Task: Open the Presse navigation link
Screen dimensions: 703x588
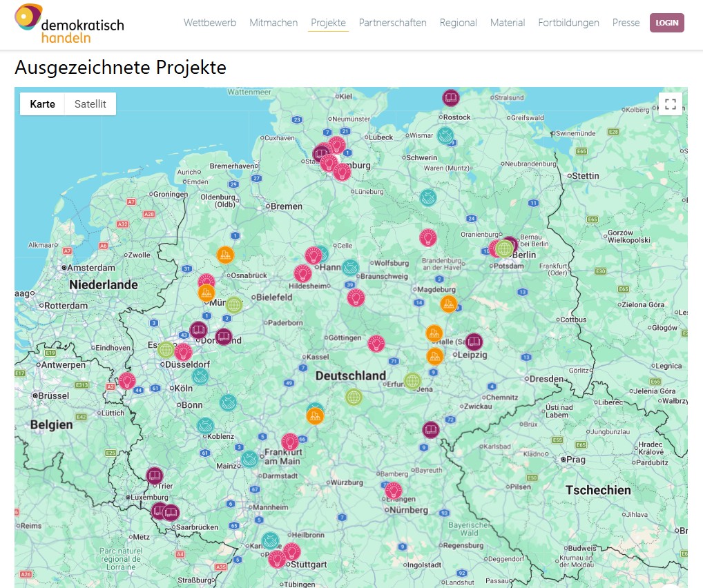Action: coord(626,23)
